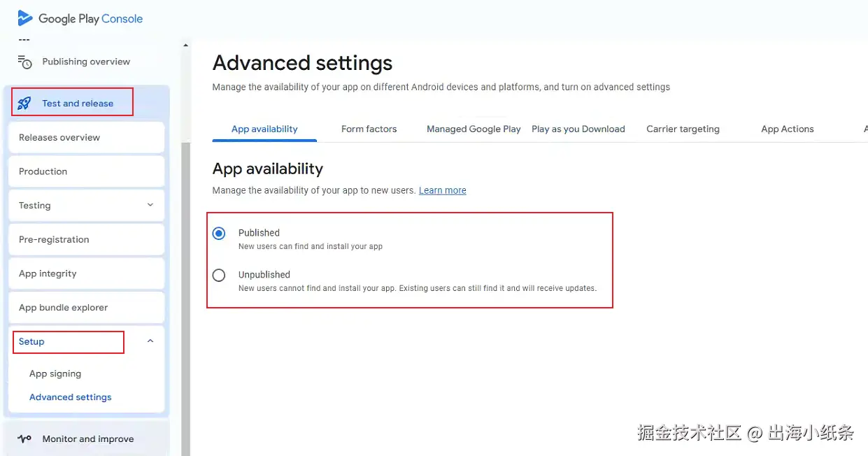The width and height of the screenshot is (868, 456).
Task: Select the Published radio button
Action: pos(219,233)
